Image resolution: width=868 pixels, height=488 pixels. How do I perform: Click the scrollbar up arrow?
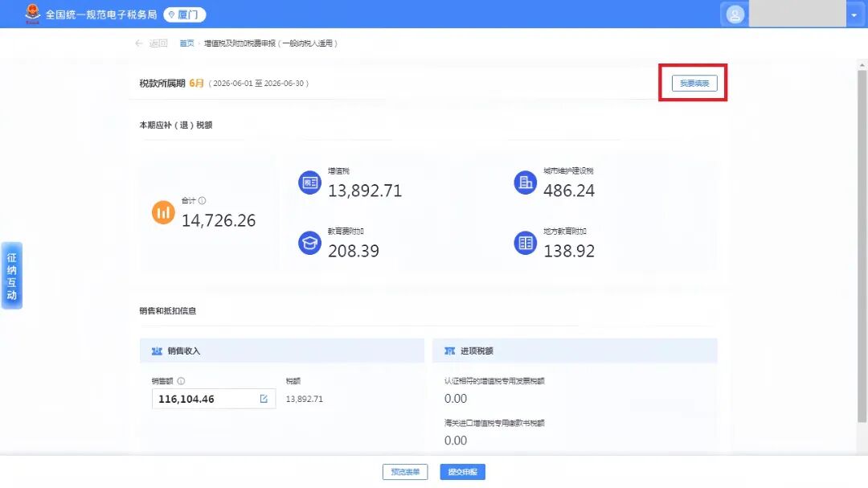coord(862,65)
